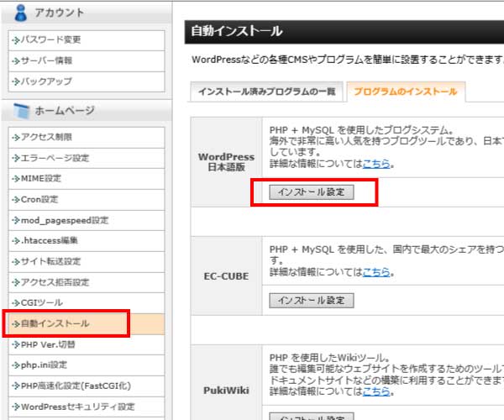
Task: Click the PukiWiki program label
Action: (x=226, y=391)
